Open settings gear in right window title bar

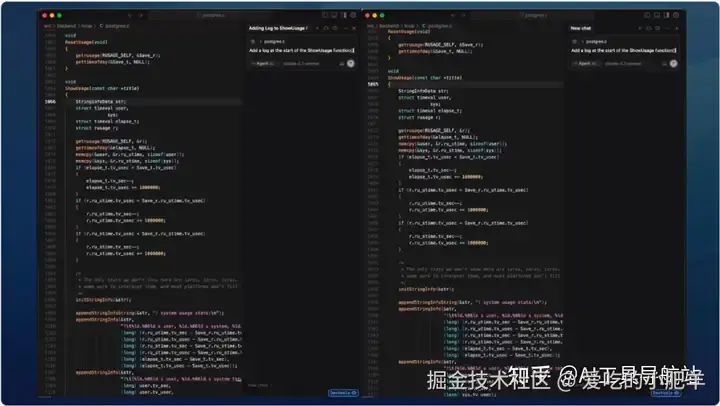[x=676, y=15]
